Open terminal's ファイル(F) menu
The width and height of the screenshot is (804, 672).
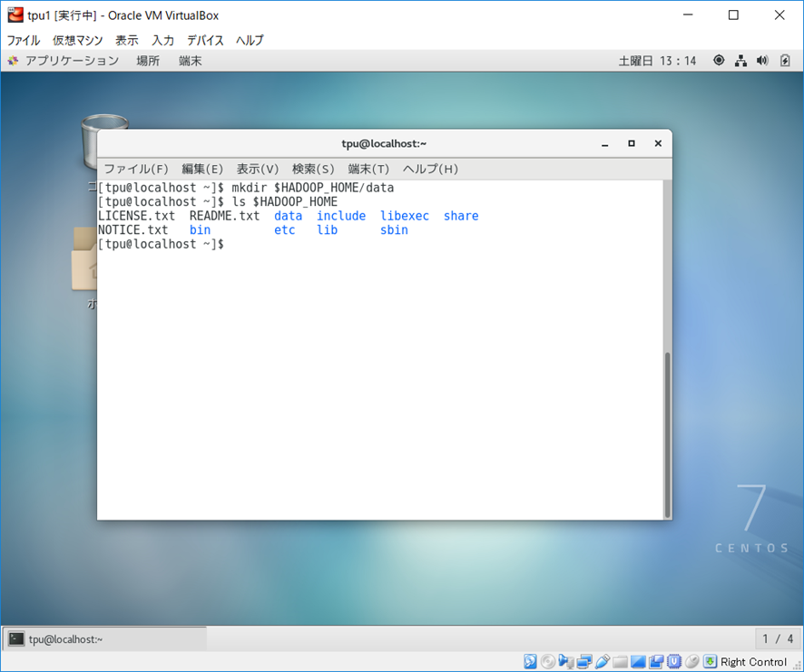[x=135, y=169]
